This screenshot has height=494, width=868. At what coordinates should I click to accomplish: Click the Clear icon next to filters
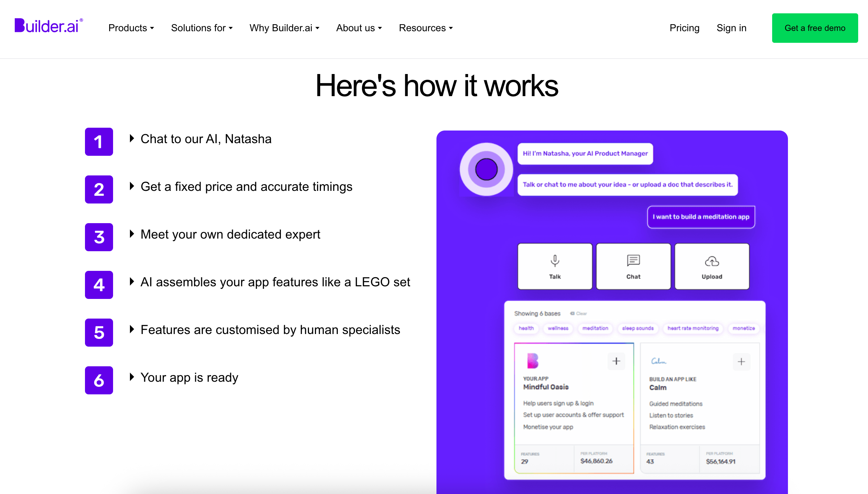point(572,313)
